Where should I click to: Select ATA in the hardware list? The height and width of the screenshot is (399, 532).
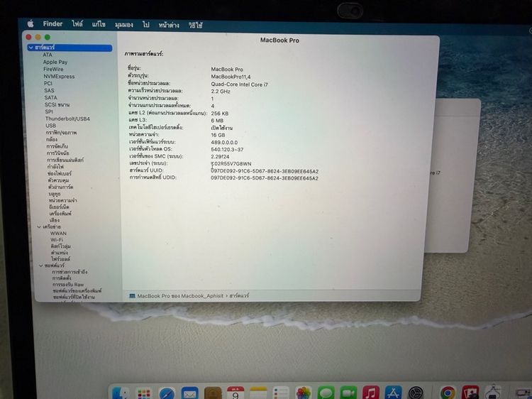coord(48,55)
